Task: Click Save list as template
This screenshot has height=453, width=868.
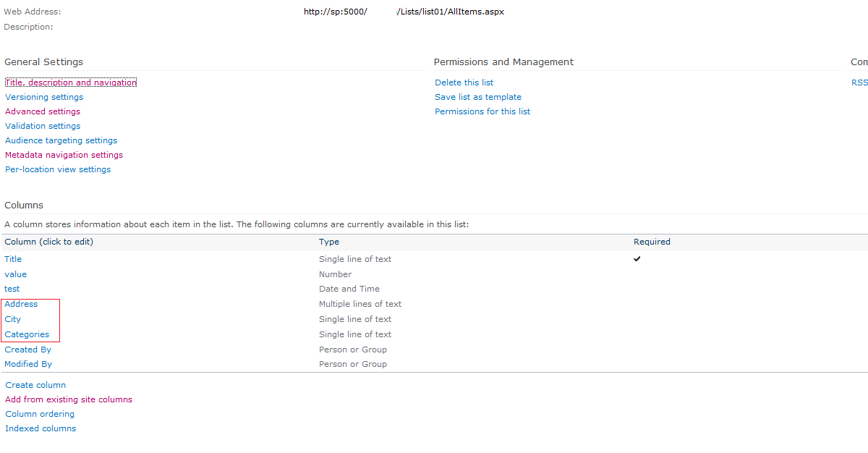Action: pos(478,97)
